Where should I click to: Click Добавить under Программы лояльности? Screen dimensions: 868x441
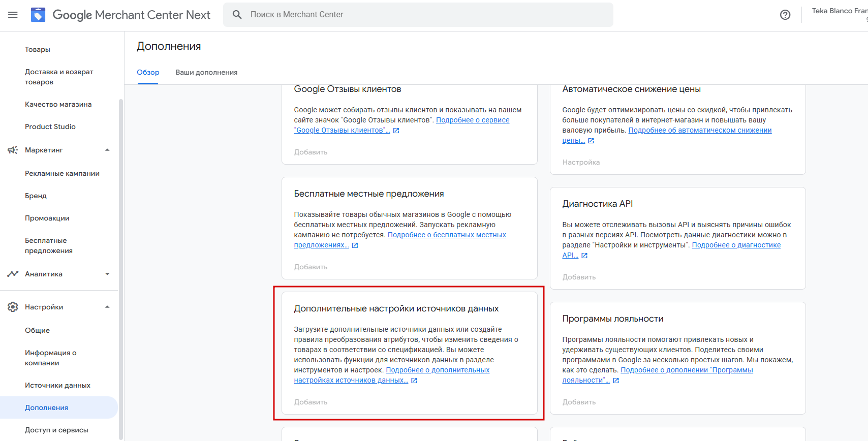[x=579, y=402]
